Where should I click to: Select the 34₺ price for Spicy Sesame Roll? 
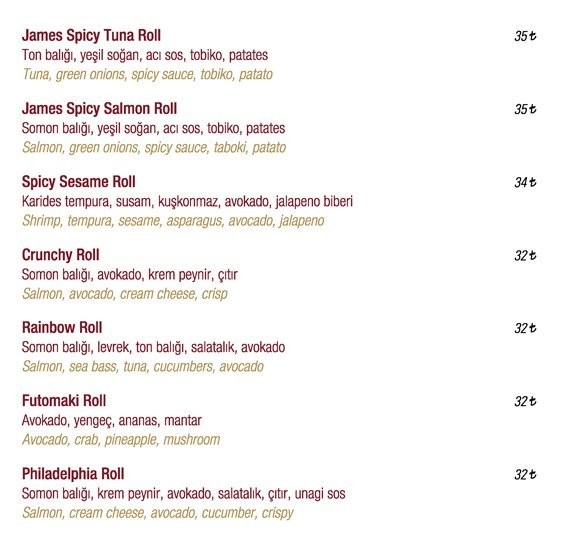point(525,182)
